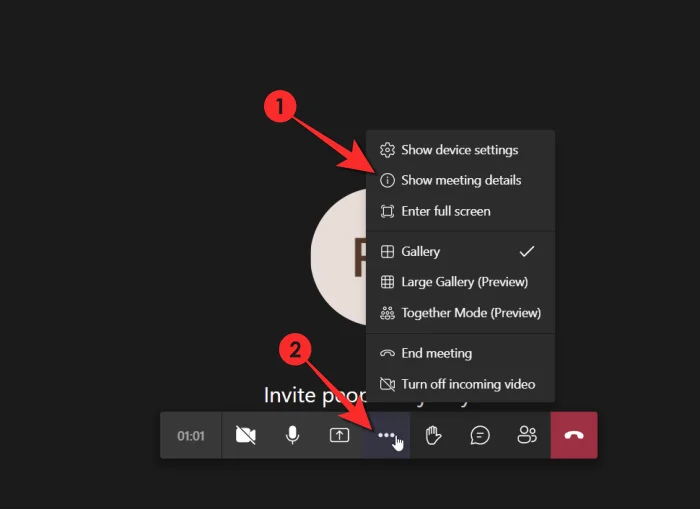
Task: Click the participant avatar circle
Action: pos(338,257)
